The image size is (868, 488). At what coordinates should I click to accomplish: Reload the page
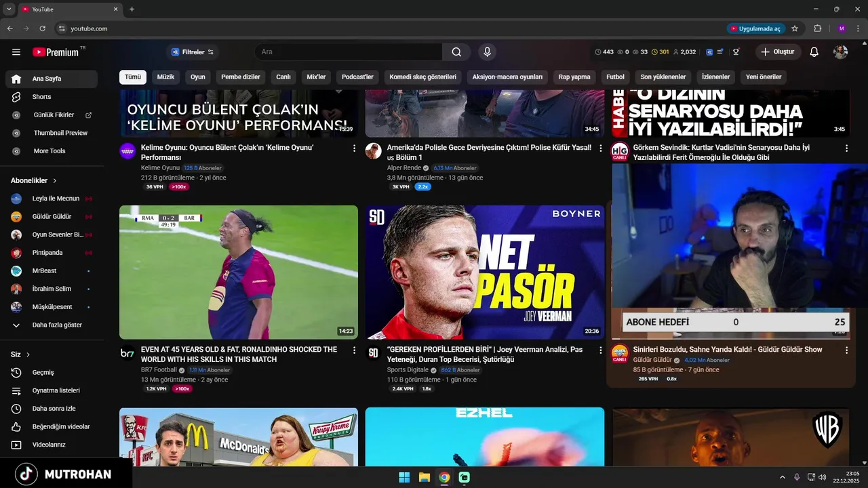point(42,28)
